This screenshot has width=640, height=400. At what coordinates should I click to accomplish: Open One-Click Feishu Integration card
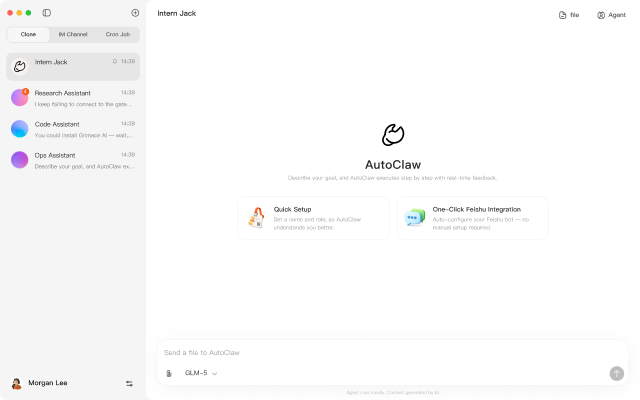473,218
